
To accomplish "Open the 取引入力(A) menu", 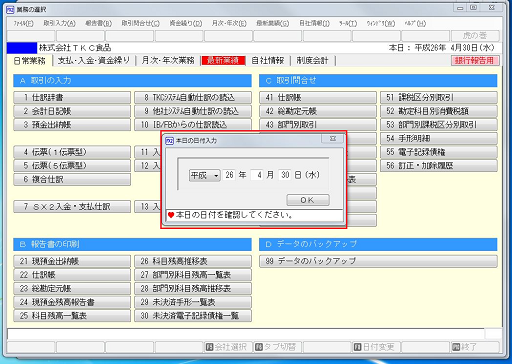I will pyautogui.click(x=60, y=23).
